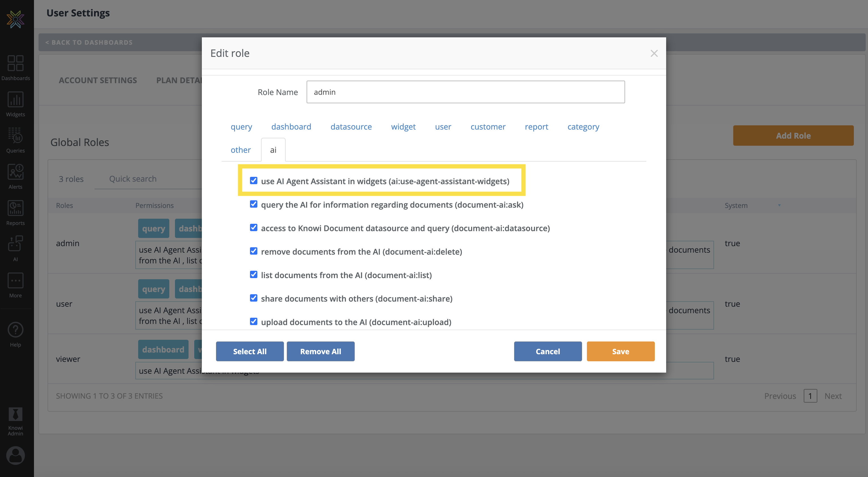Click the Role Name input field
Screen dimensions: 868x477
tap(465, 92)
